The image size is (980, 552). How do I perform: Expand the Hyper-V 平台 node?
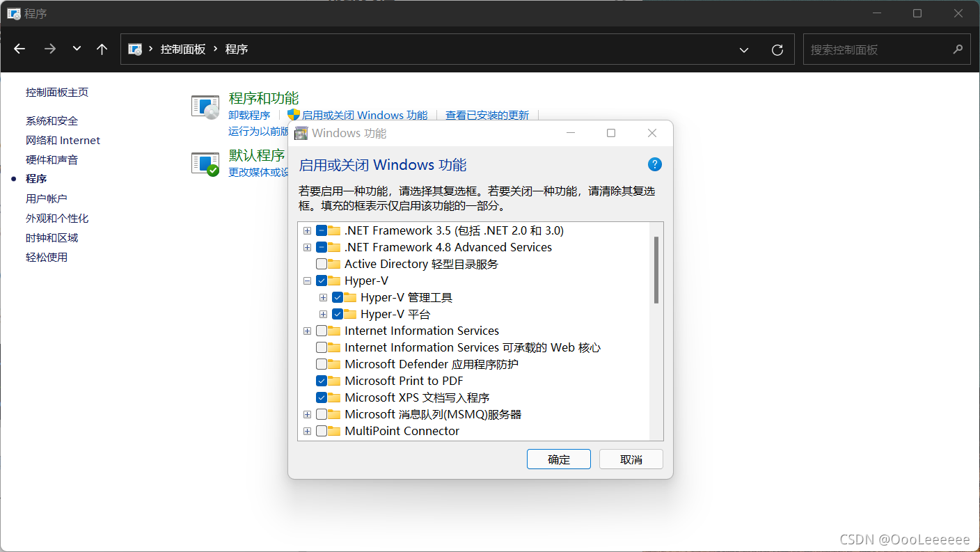coord(323,314)
